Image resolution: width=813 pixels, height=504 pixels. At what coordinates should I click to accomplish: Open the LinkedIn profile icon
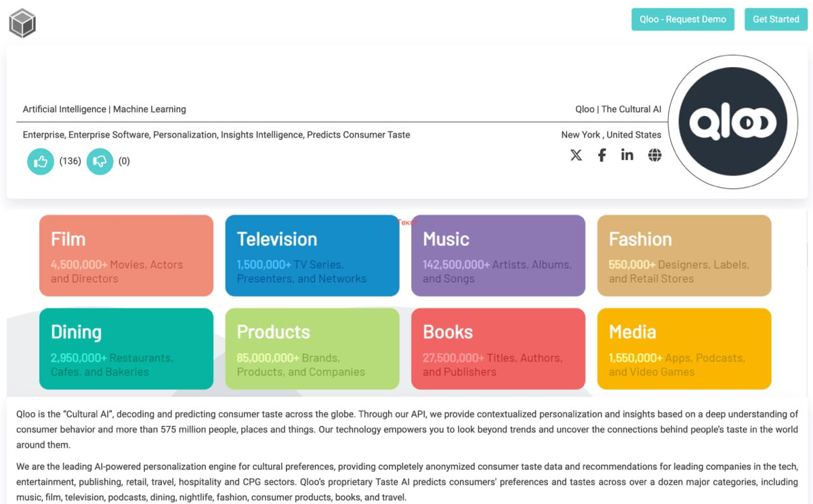627,155
